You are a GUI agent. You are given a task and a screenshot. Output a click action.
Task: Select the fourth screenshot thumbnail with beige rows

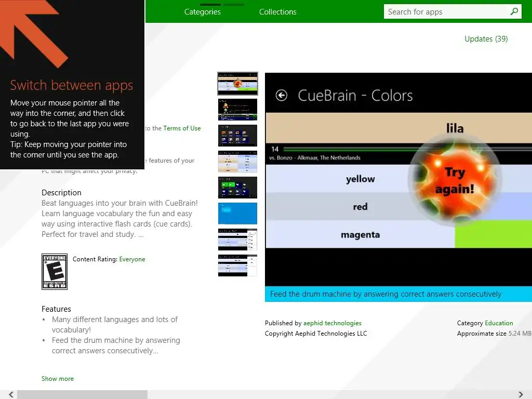tap(237, 162)
